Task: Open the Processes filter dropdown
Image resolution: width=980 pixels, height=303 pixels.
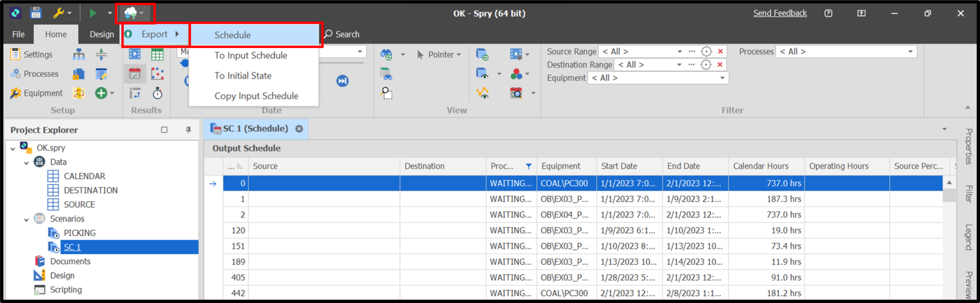Action: [x=910, y=52]
